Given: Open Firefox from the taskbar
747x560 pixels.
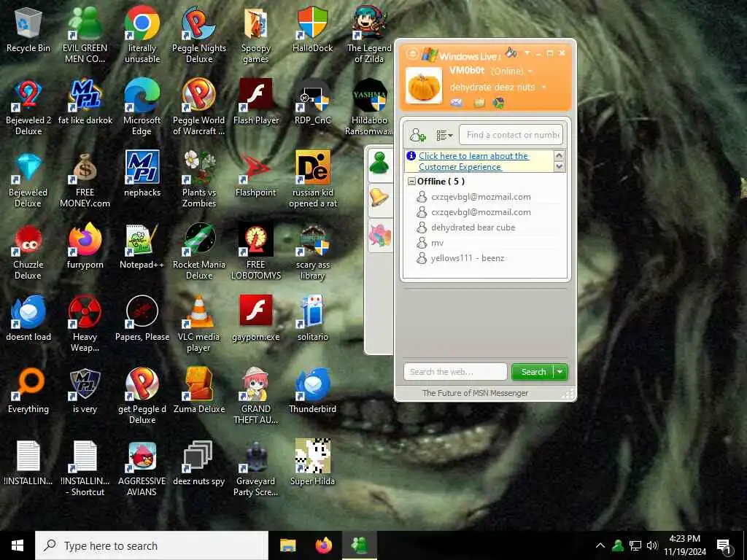Looking at the screenshot, I should [x=324, y=545].
